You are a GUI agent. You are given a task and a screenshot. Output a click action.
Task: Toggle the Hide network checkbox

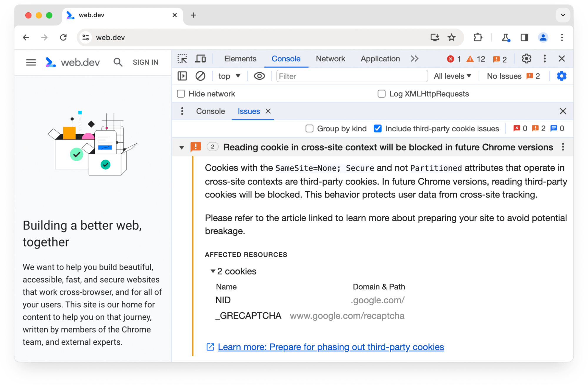pyautogui.click(x=181, y=94)
